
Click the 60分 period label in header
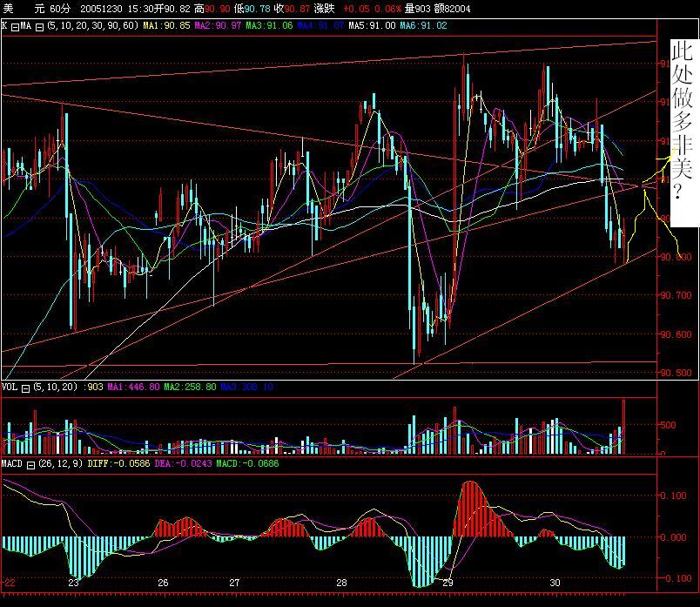tap(60, 8)
